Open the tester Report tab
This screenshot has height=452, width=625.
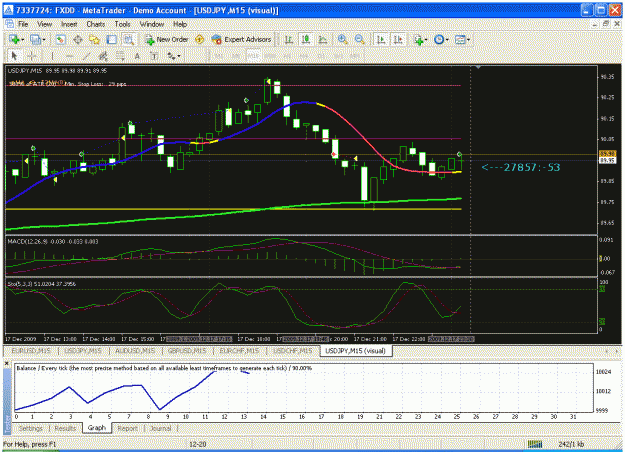[128, 428]
